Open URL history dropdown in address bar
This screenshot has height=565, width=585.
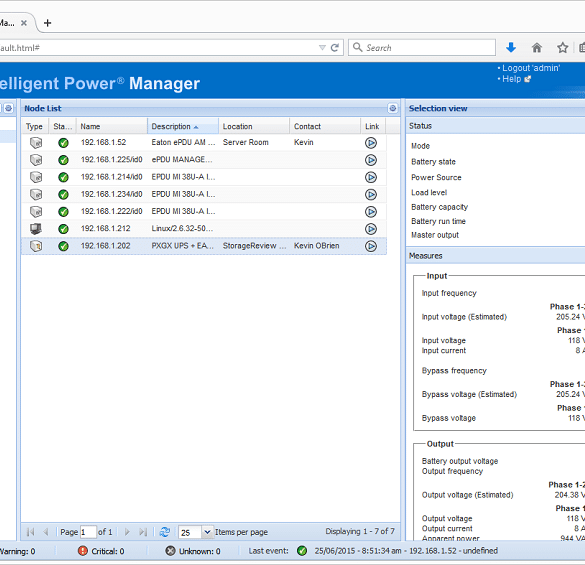click(322, 48)
